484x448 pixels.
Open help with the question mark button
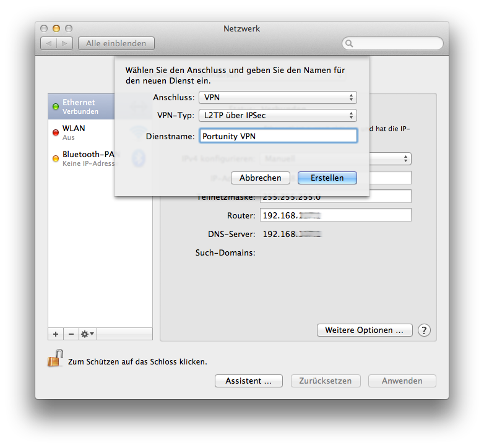[x=424, y=330]
